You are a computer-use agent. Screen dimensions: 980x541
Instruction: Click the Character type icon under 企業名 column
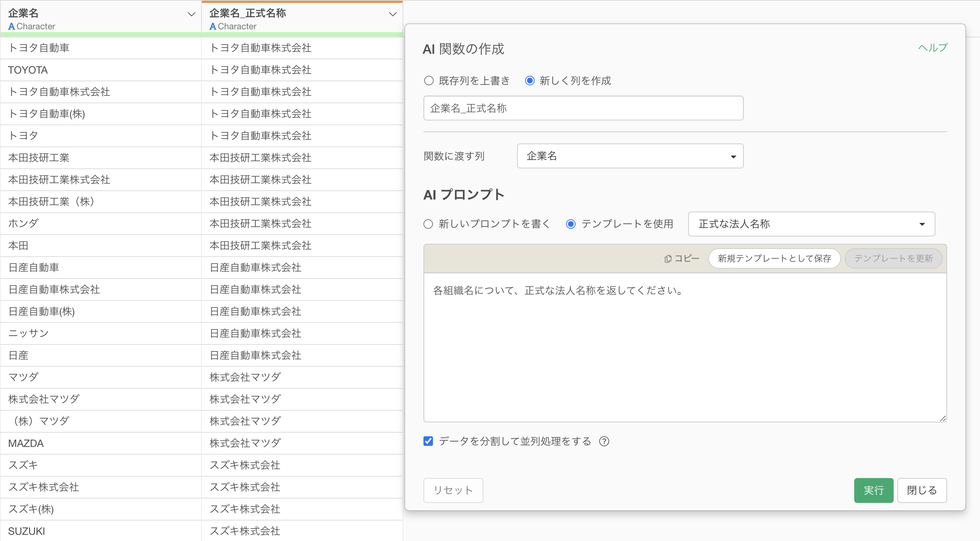[x=11, y=26]
